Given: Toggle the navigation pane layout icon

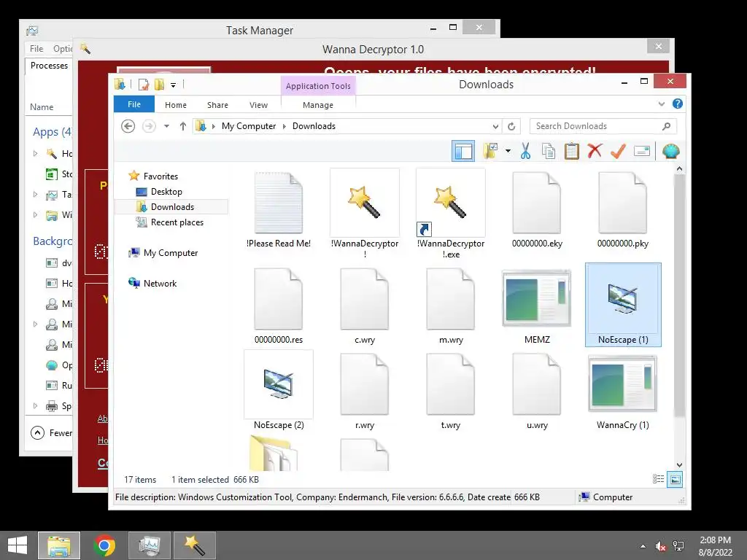Looking at the screenshot, I should [x=463, y=152].
